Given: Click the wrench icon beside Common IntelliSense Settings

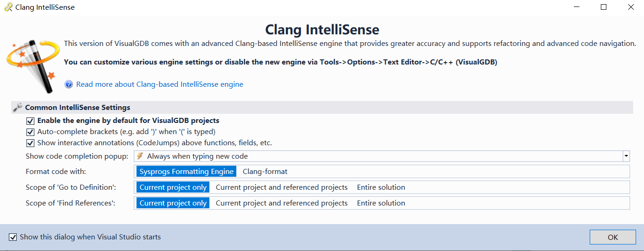Looking at the screenshot, I should tap(18, 107).
